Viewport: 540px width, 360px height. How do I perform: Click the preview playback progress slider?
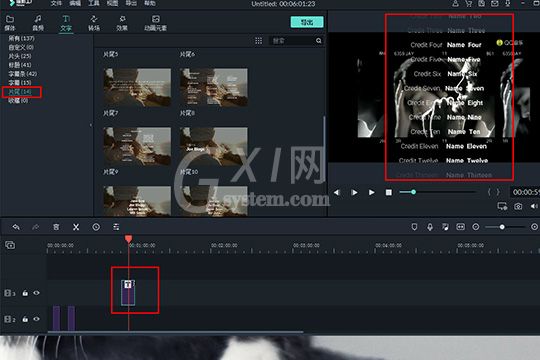click(x=438, y=192)
